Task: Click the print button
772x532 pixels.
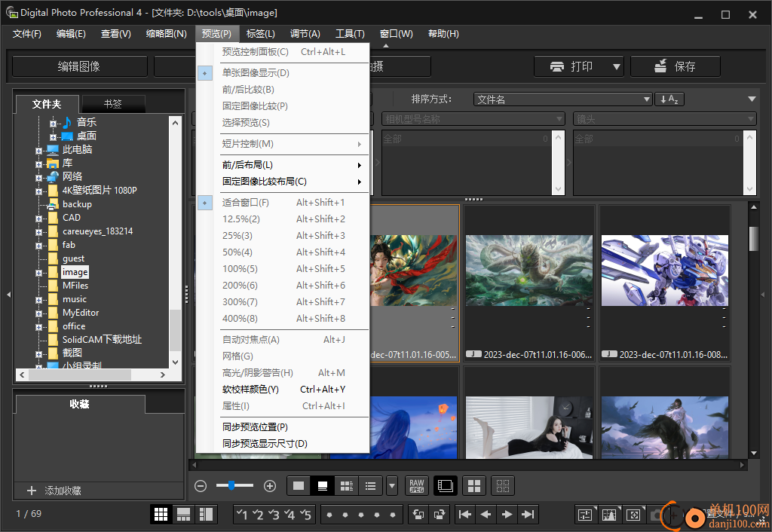Action: [x=572, y=66]
